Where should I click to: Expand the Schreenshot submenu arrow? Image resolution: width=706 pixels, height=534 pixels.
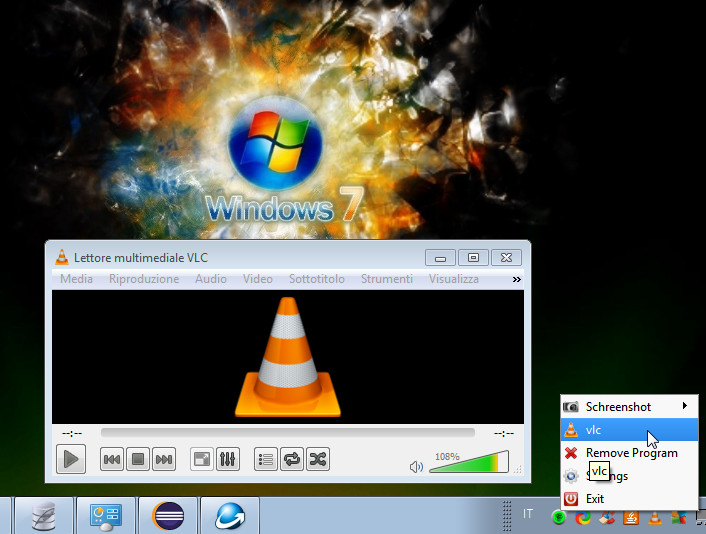[x=685, y=406]
